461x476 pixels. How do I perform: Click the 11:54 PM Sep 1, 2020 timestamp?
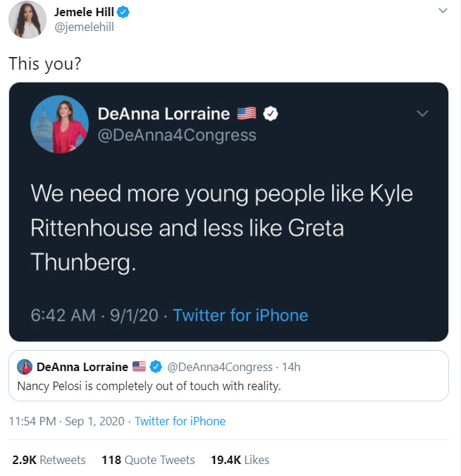(66, 421)
